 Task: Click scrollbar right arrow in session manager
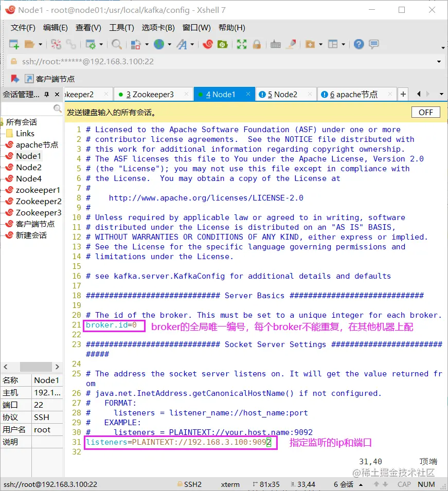pos(57,367)
